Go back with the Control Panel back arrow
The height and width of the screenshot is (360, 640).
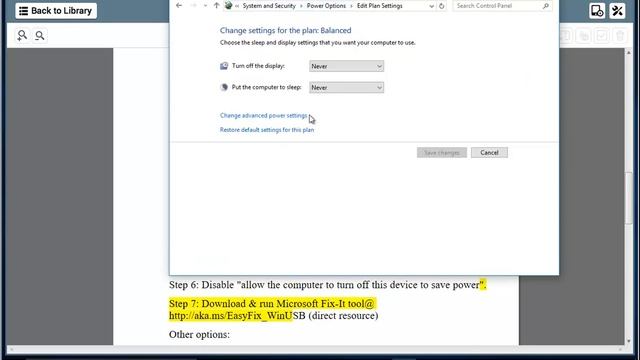click(x=179, y=6)
